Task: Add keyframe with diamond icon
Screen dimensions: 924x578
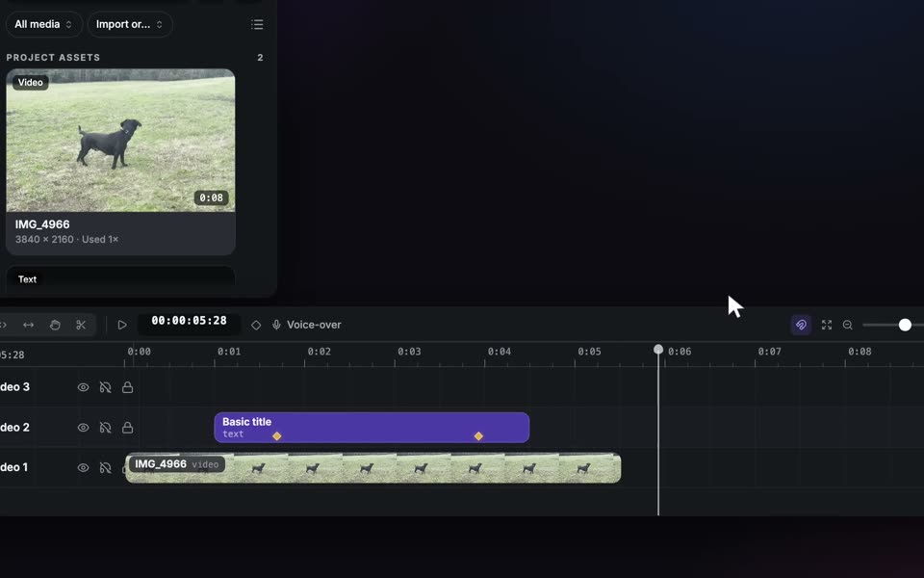Action: [x=256, y=325]
